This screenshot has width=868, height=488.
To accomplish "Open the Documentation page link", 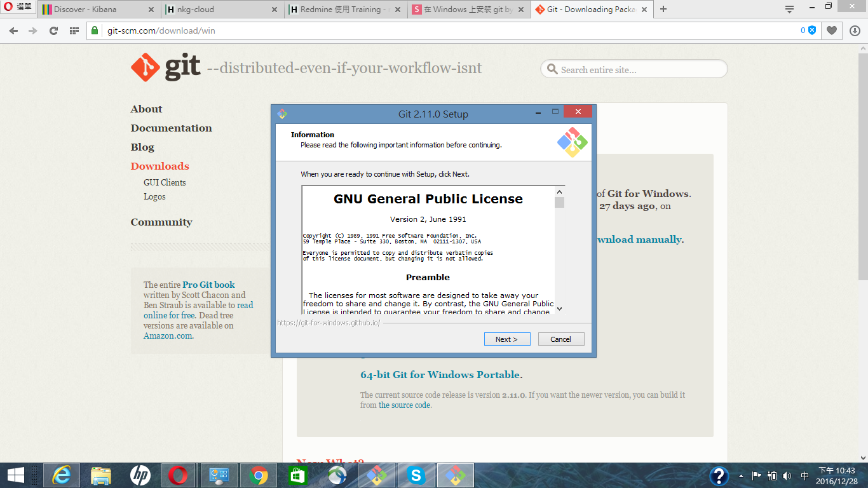I will [x=172, y=128].
